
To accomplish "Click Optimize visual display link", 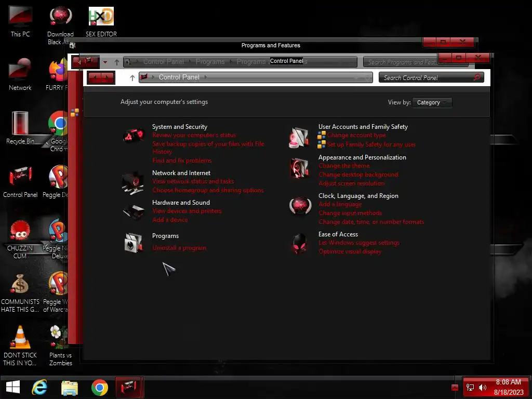I will click(x=350, y=251).
